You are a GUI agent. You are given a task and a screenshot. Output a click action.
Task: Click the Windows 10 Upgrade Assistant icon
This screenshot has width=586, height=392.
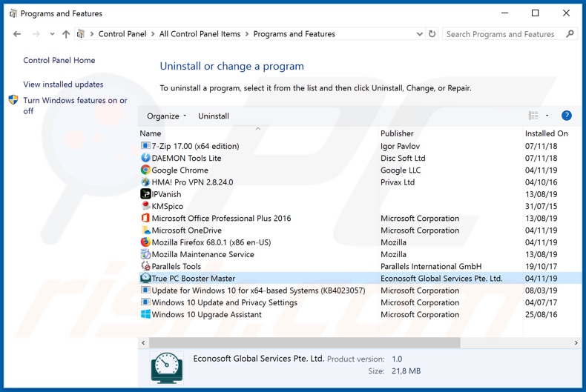(145, 314)
